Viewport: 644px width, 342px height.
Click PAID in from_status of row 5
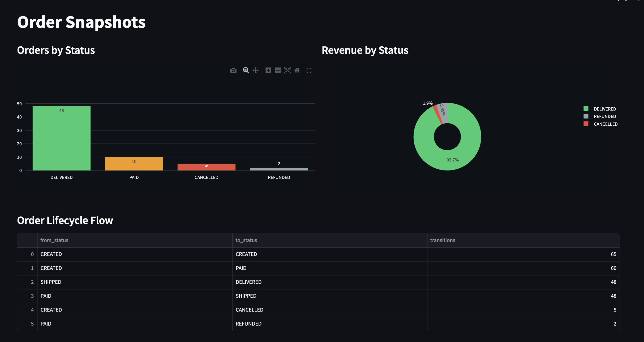[x=135, y=324]
